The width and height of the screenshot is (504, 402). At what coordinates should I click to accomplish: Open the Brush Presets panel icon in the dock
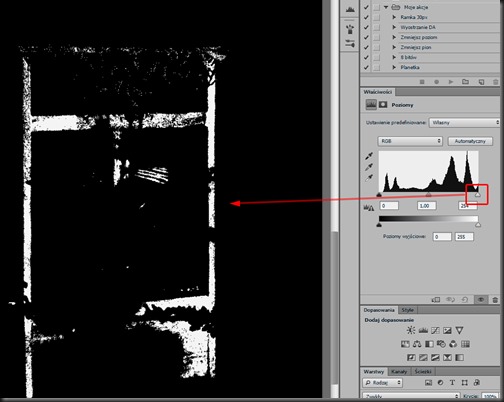point(350,29)
